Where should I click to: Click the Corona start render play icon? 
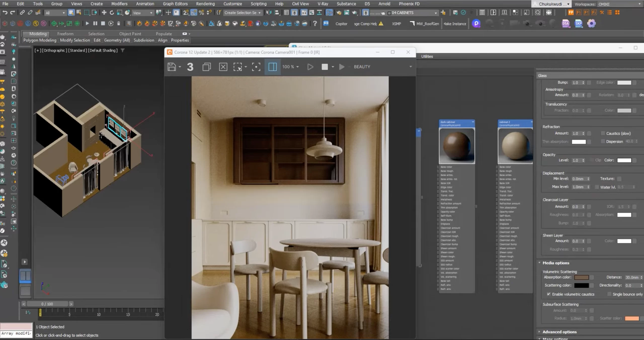[x=310, y=67]
